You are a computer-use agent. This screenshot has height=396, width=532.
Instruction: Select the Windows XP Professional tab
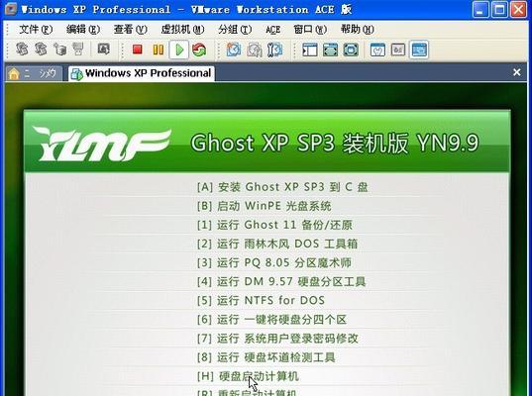click(x=142, y=73)
